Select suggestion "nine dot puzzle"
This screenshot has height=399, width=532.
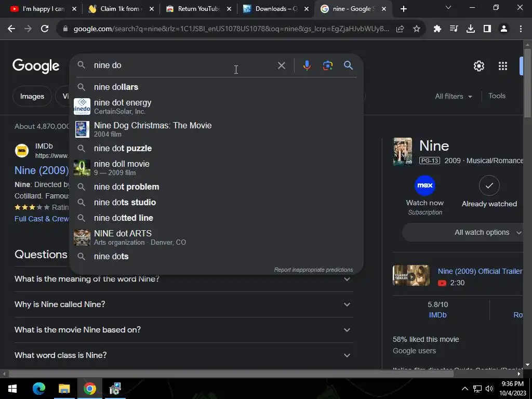point(216,149)
